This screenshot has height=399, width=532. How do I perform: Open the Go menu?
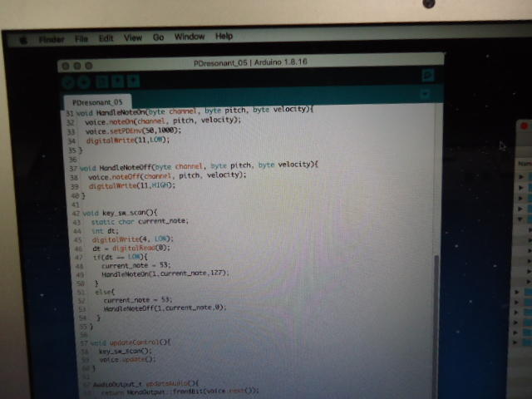158,37
